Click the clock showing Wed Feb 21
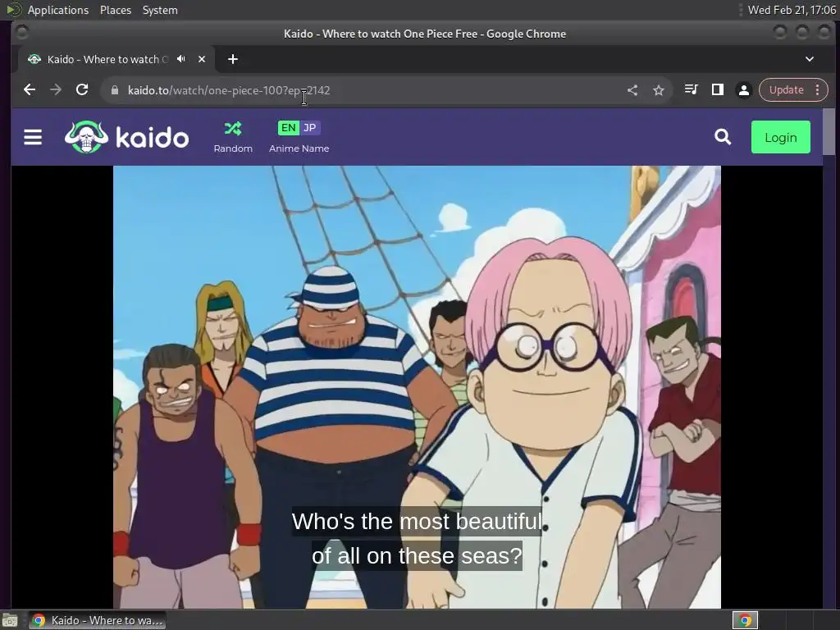 (x=792, y=10)
